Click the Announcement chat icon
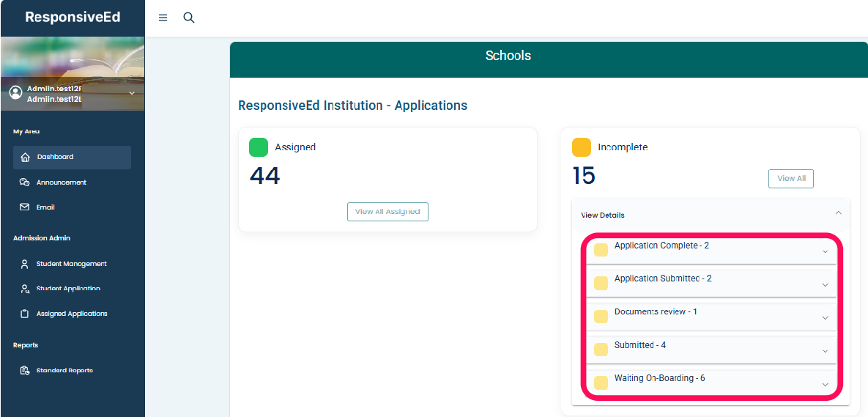The width and height of the screenshot is (868, 417). (x=25, y=182)
